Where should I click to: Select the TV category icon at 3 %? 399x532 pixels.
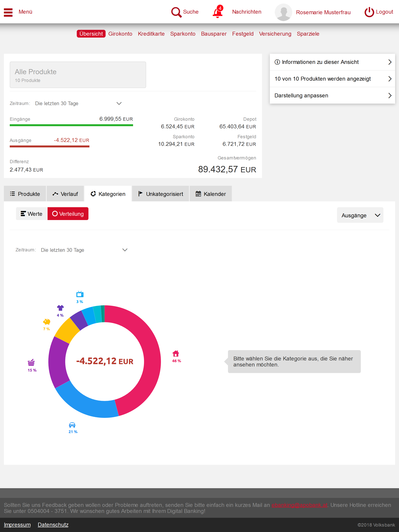point(80,294)
